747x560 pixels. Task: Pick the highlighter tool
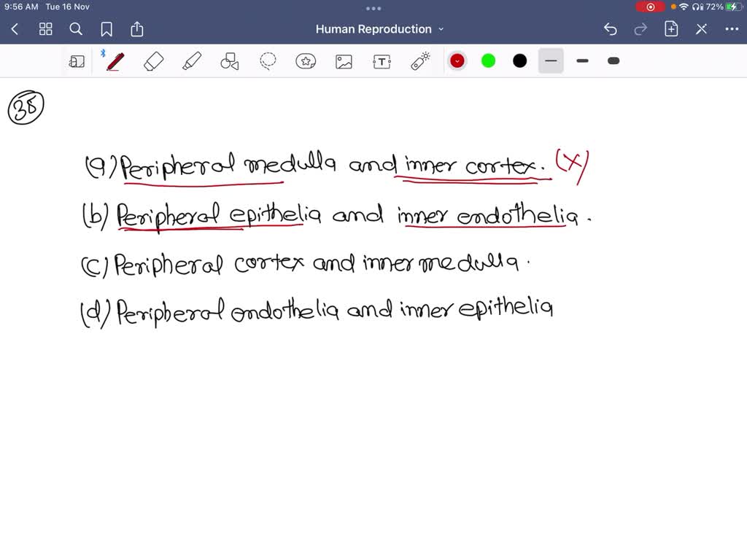tap(191, 61)
